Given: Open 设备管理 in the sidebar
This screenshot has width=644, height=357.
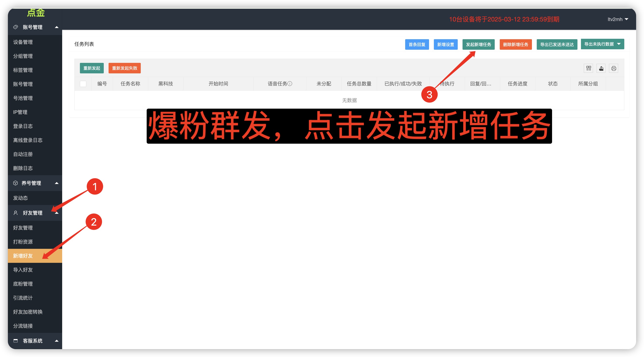Looking at the screenshot, I should click(23, 42).
